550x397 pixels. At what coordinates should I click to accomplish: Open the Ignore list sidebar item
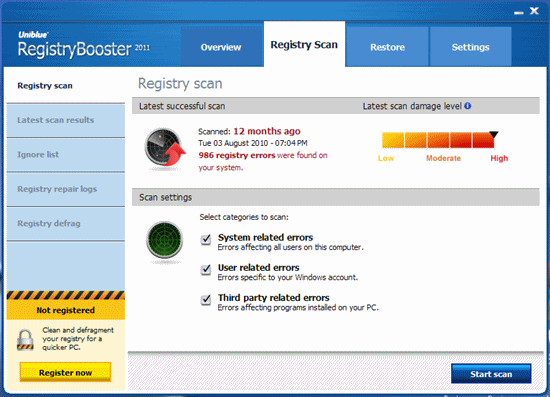(66, 155)
